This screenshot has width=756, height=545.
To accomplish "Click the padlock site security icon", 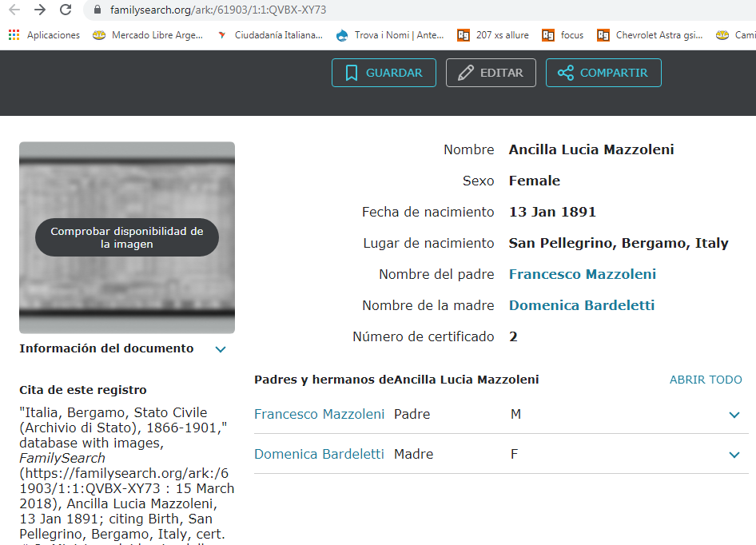I will coord(97,10).
